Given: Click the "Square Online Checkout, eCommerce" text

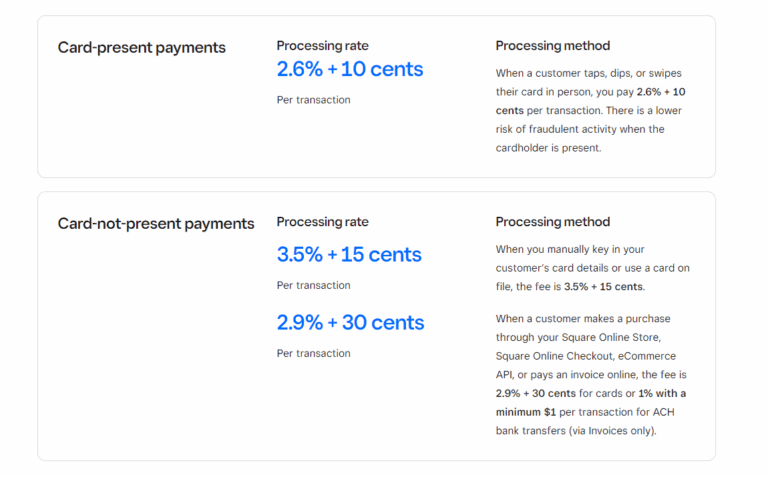Looking at the screenshot, I should [585, 356].
